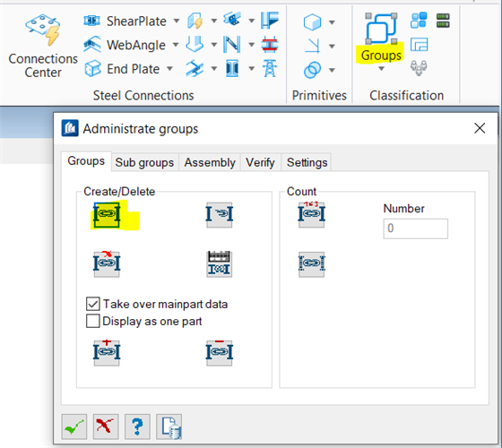Click the highlighted create group icon

coord(107,215)
